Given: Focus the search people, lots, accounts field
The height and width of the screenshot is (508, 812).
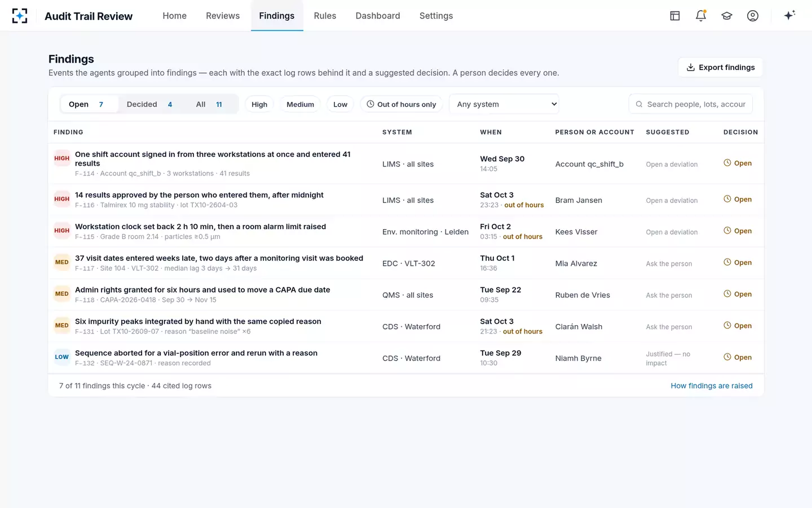Looking at the screenshot, I should click(x=691, y=104).
